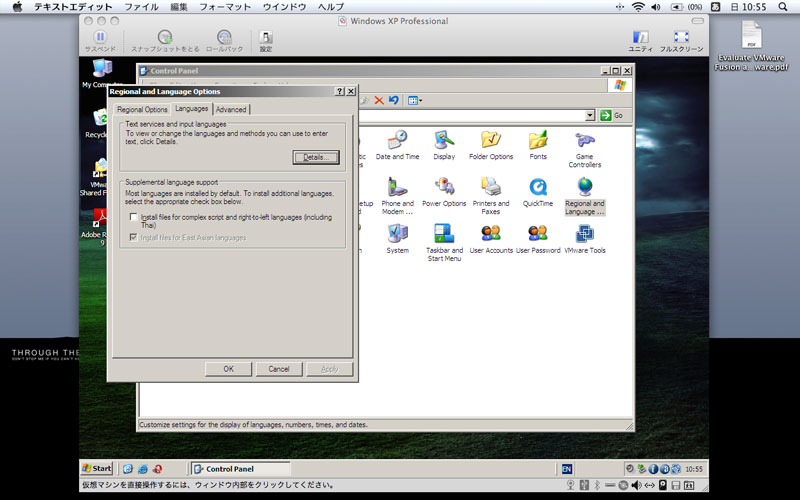Enter full screen mode (フルスクリーン)
The height and width of the screenshot is (500, 800).
(x=682, y=41)
